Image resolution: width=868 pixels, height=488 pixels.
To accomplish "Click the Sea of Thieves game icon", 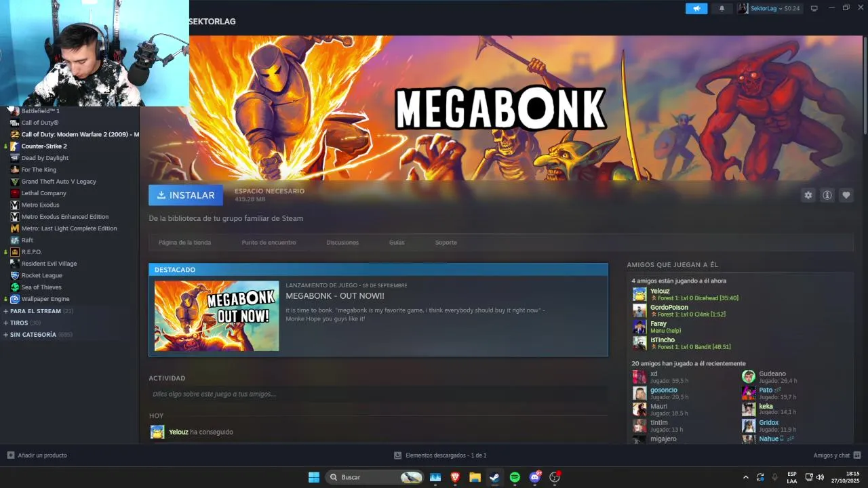I will (x=15, y=287).
